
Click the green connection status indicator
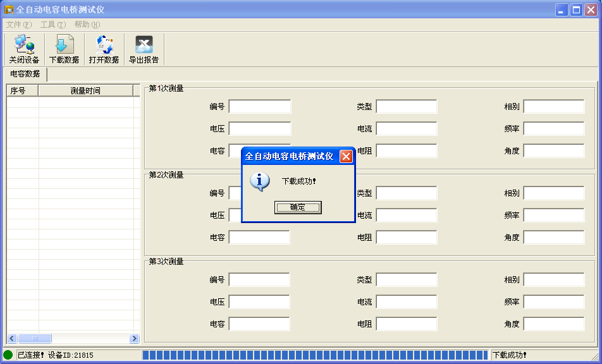coord(8,355)
